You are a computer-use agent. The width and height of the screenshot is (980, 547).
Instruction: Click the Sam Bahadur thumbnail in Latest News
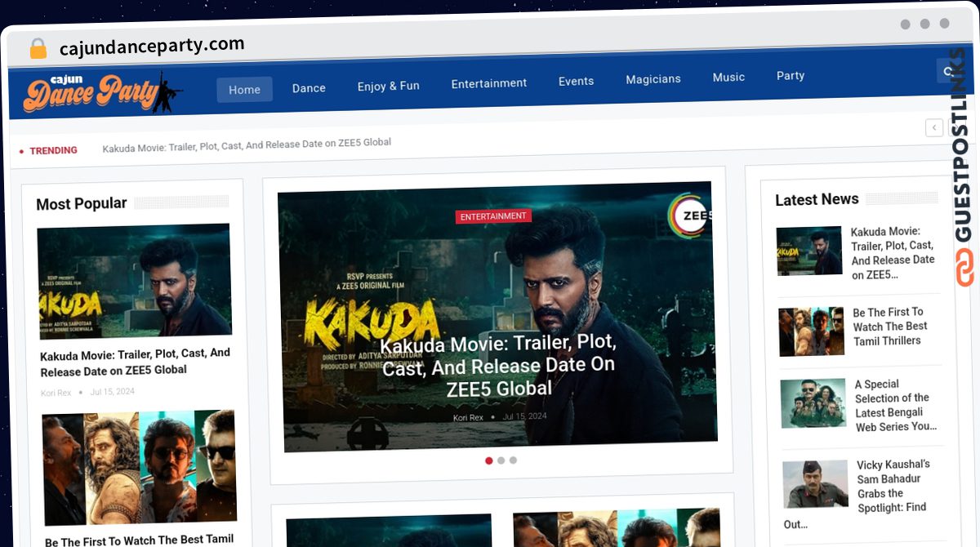pos(816,484)
